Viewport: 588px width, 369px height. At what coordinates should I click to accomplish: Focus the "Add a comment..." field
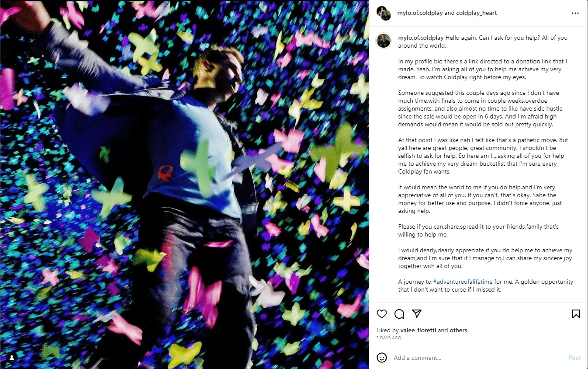(x=476, y=358)
